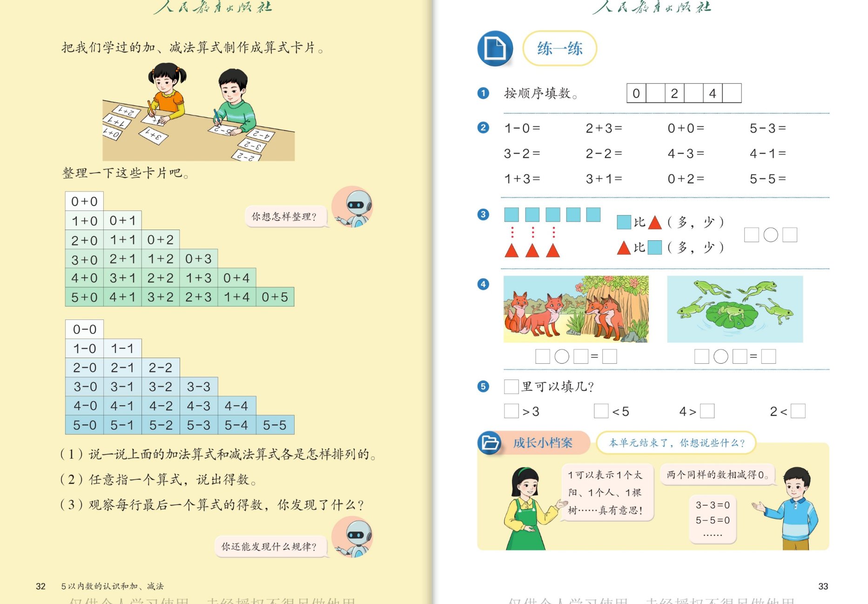868x604 pixels.
Task: Click the blank box after 2<
Action: [x=798, y=411]
